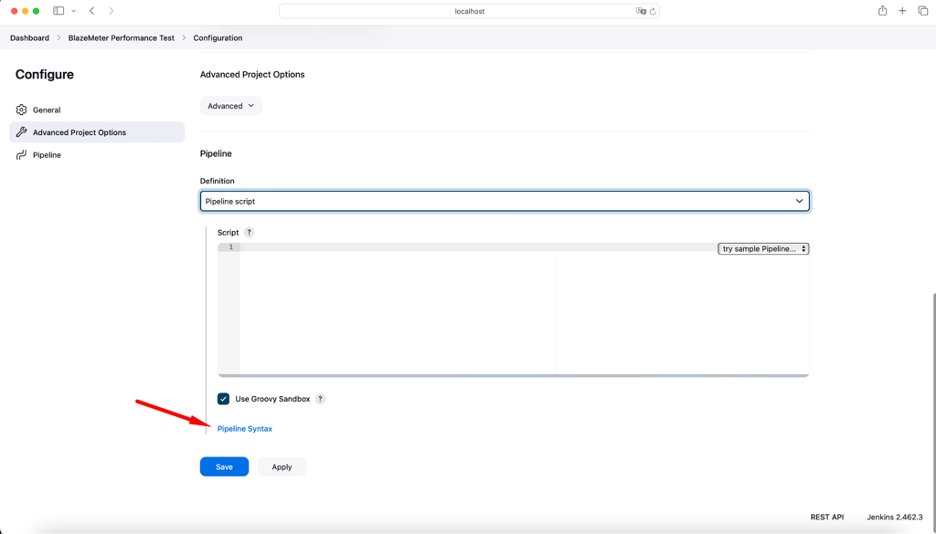Viewport: 936px width, 534px height.
Task: Select Advanced Project Options sidebar item
Action: pyautogui.click(x=97, y=132)
